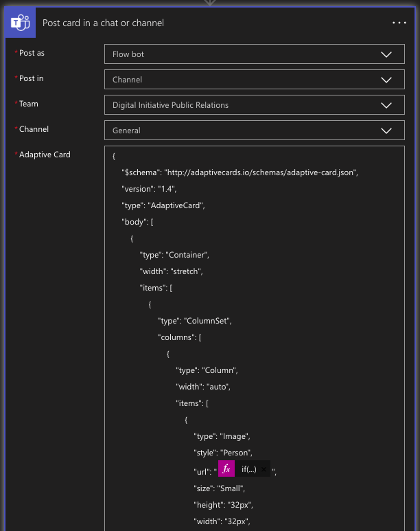Click the "type": "Image" line
The image size is (420, 531).
(222, 436)
